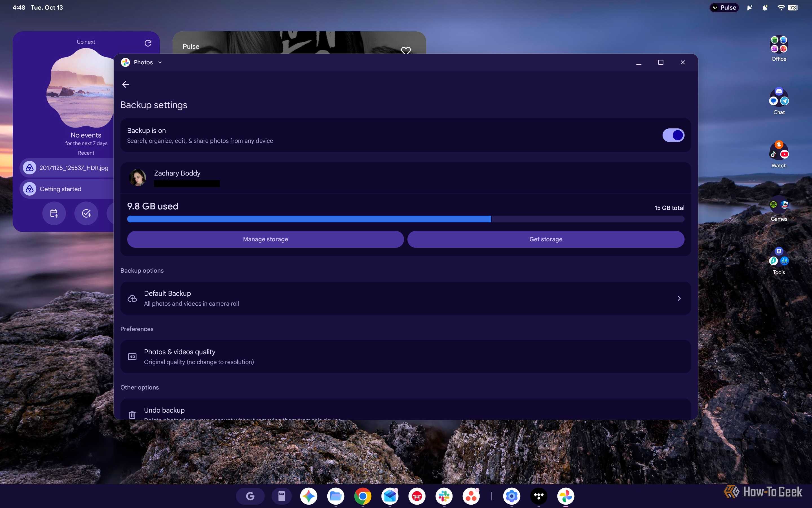Open Slack from the taskbar
812x508 pixels.
click(444, 496)
